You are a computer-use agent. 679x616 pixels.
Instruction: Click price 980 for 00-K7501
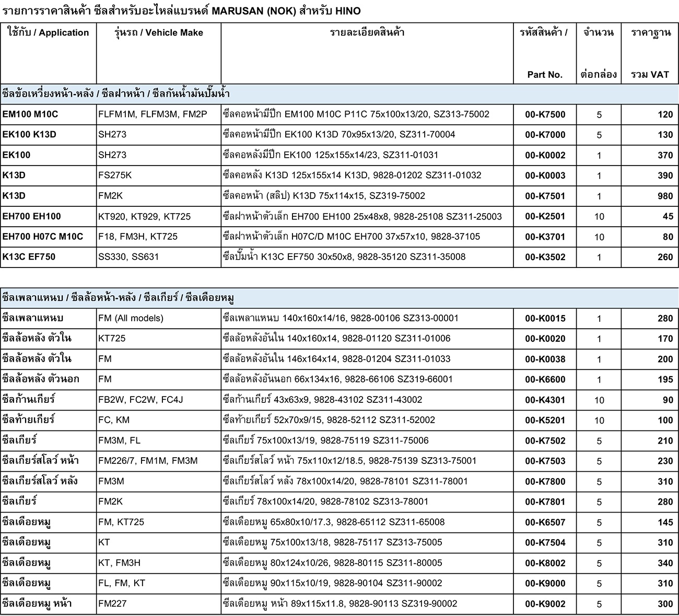coord(665,196)
